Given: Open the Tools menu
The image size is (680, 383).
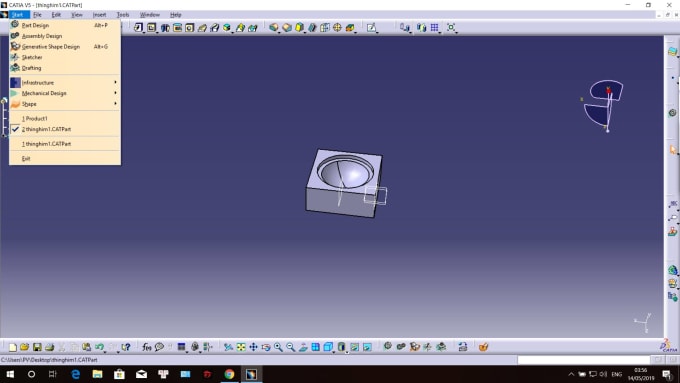Looking at the screenshot, I should (x=123, y=15).
